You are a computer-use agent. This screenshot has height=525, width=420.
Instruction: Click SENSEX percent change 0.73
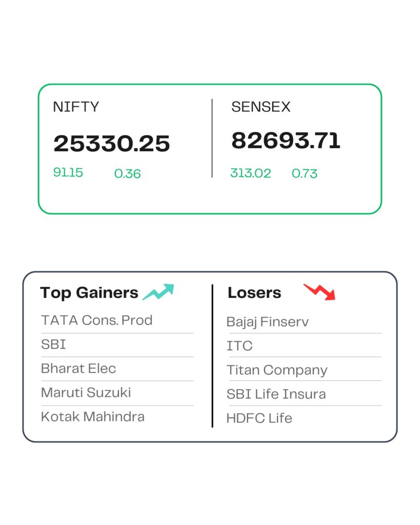point(304,173)
